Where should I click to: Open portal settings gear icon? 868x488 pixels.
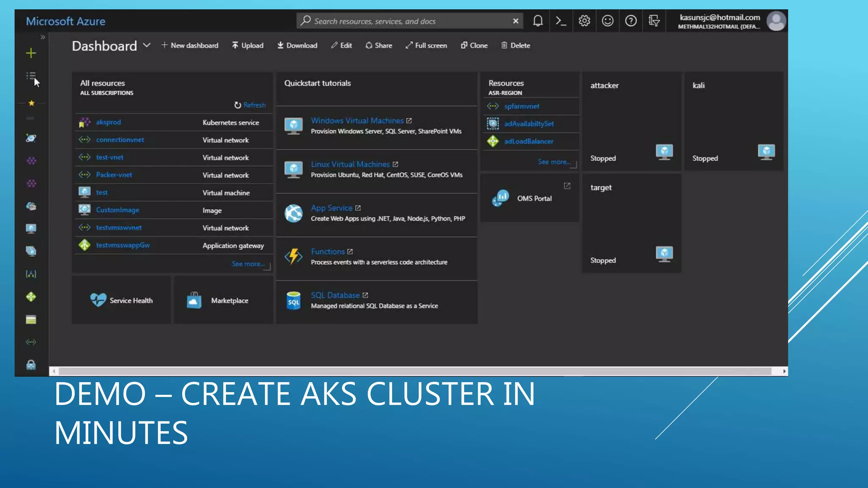584,21
